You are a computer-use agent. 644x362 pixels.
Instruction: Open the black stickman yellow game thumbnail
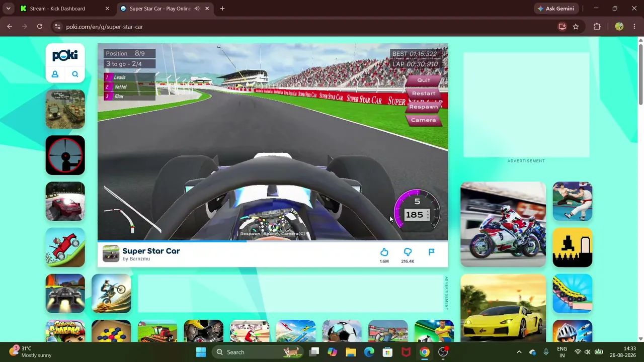pos(573,247)
